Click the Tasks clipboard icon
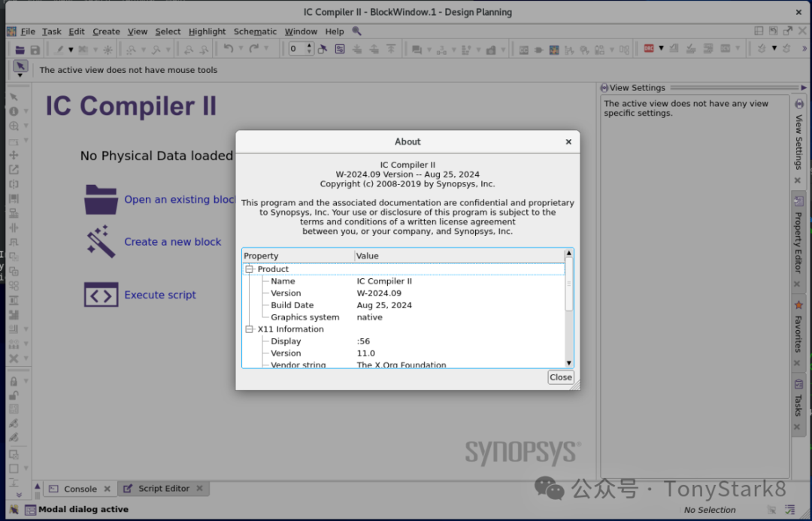 798,384
